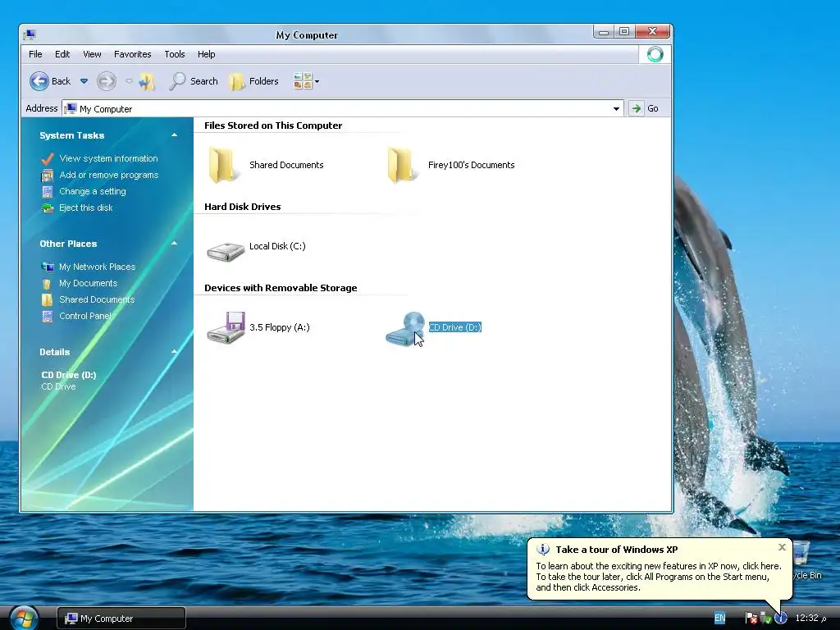Click the Search magnifier icon

click(x=177, y=81)
